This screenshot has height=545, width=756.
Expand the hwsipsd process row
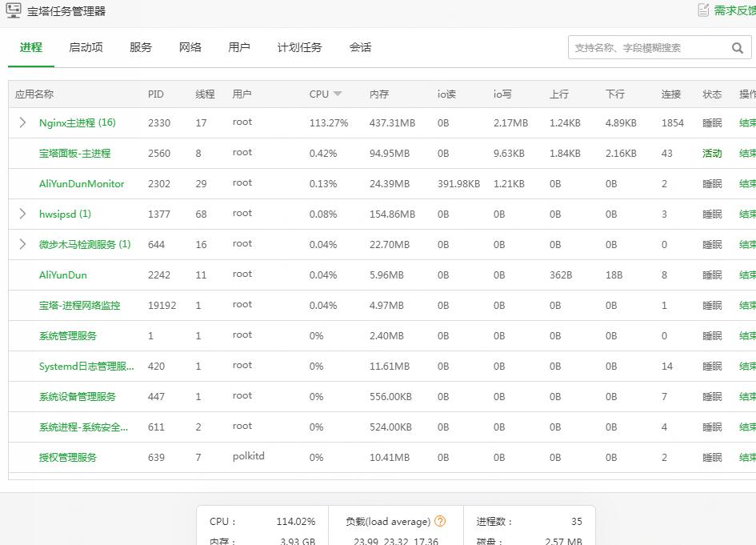22,214
